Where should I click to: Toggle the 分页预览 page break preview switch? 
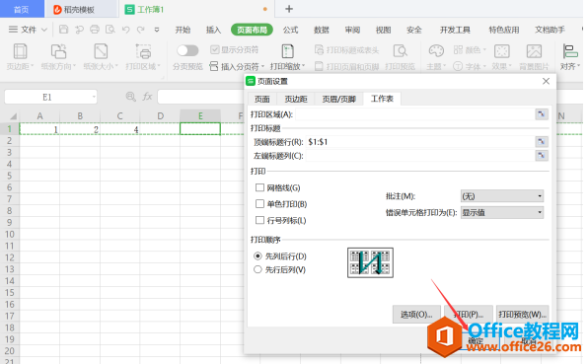point(187,50)
